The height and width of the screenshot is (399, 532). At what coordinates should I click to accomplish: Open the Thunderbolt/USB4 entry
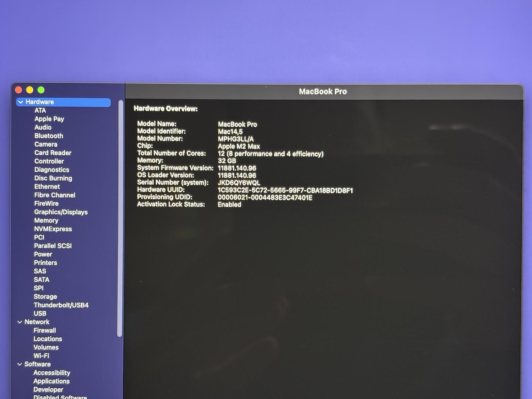[61, 305]
